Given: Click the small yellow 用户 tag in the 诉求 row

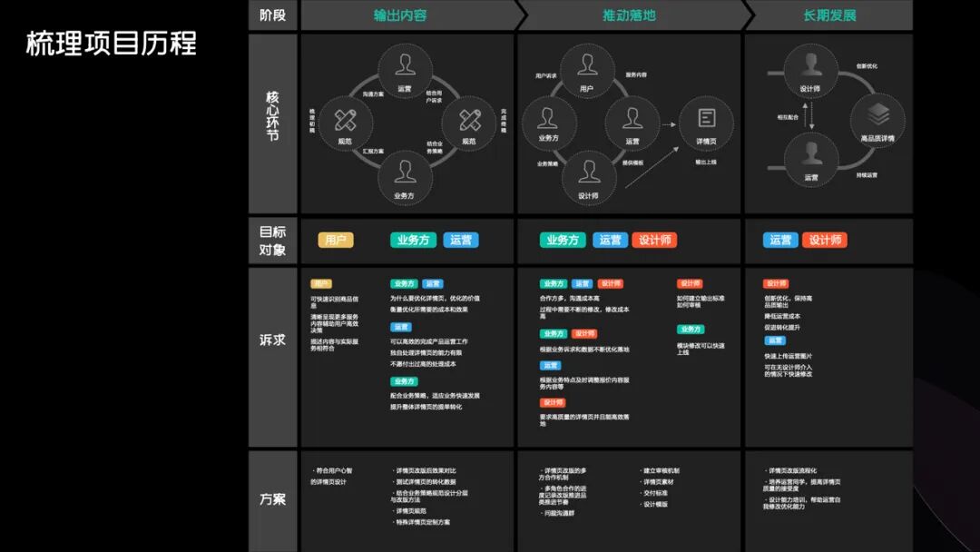Looking at the screenshot, I should point(321,284).
